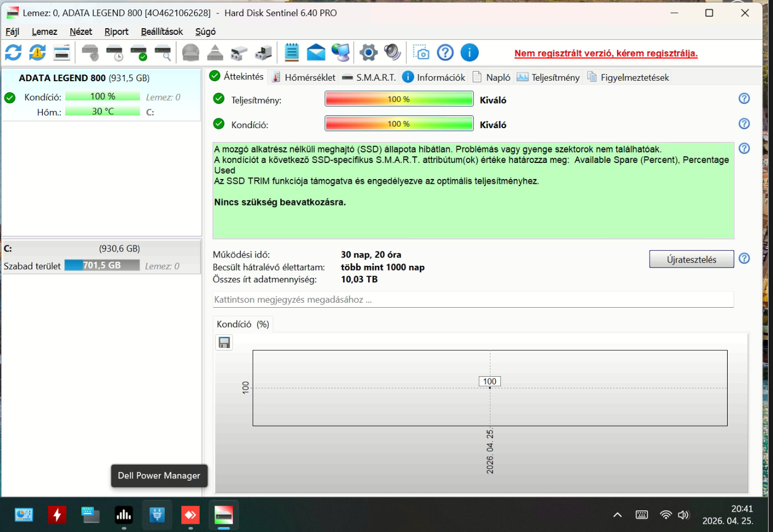Click the Kondíció 100 % gradient bar in overview
Screen dimensions: 773x532
(x=399, y=124)
